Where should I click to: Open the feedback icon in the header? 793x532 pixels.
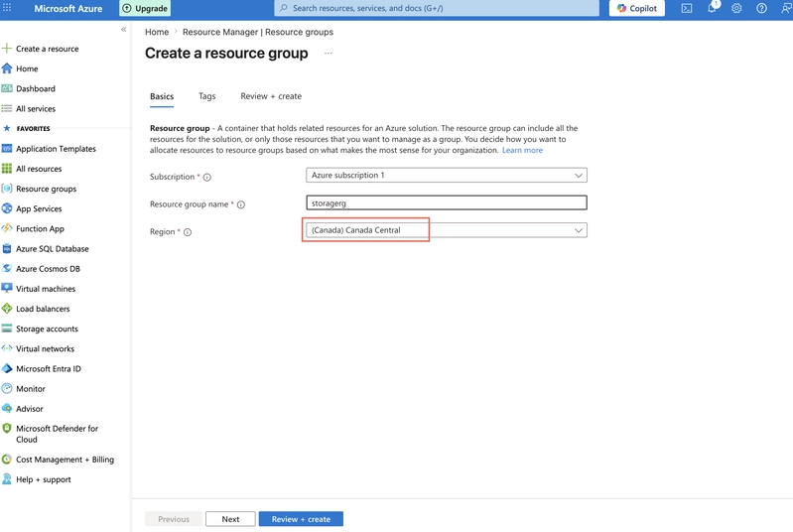point(786,8)
